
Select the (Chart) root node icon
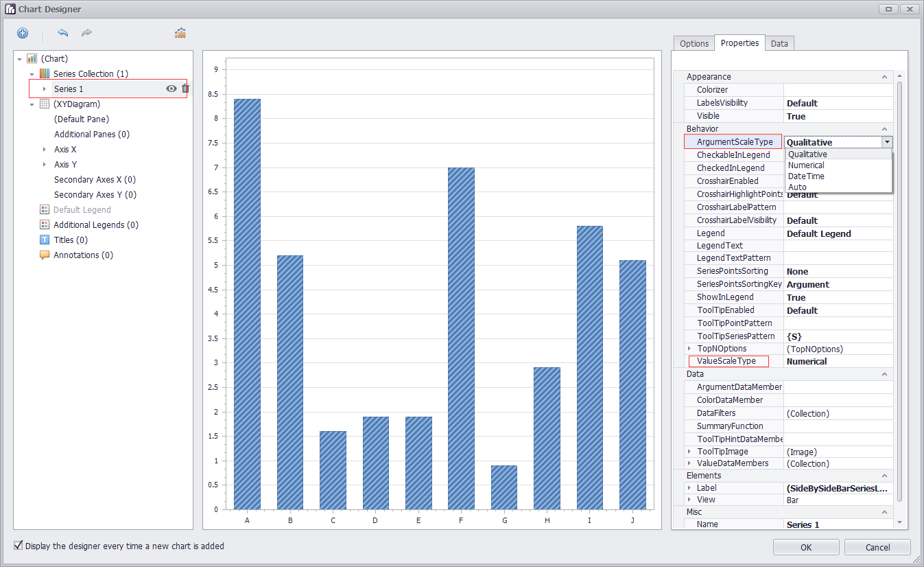[32, 59]
